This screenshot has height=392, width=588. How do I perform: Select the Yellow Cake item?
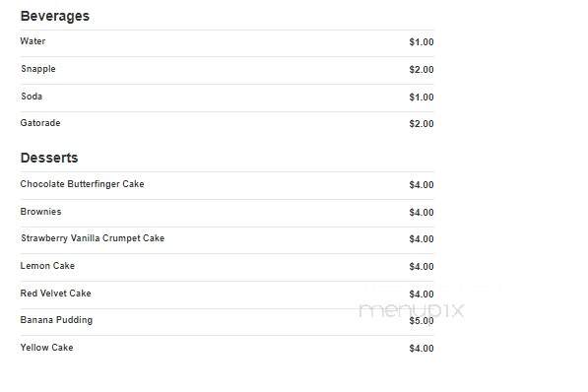coord(46,348)
